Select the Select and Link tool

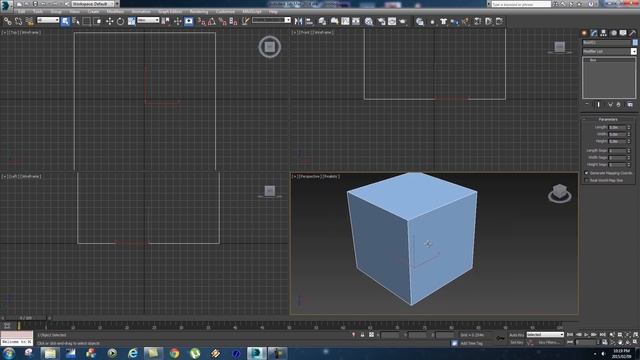click(x=7, y=21)
